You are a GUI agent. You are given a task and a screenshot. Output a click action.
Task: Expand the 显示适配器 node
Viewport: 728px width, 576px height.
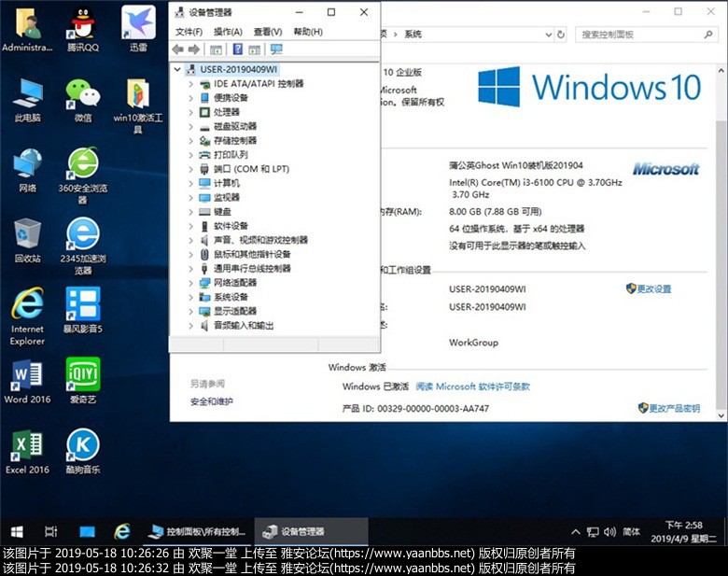[190, 312]
